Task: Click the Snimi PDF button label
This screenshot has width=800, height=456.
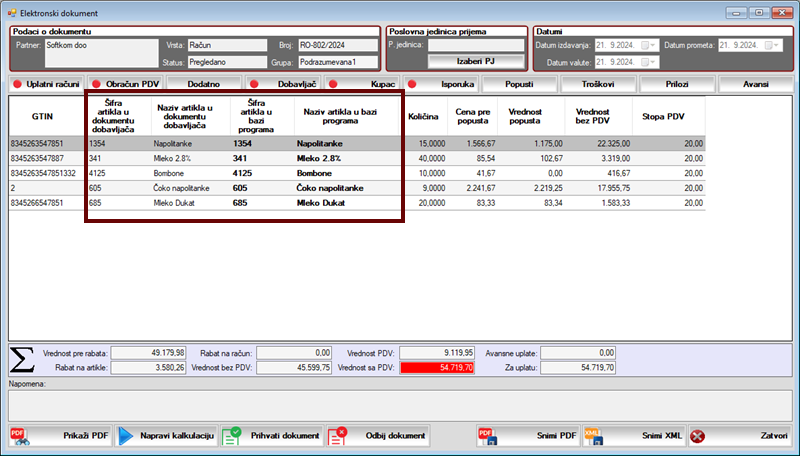Action: (556, 436)
